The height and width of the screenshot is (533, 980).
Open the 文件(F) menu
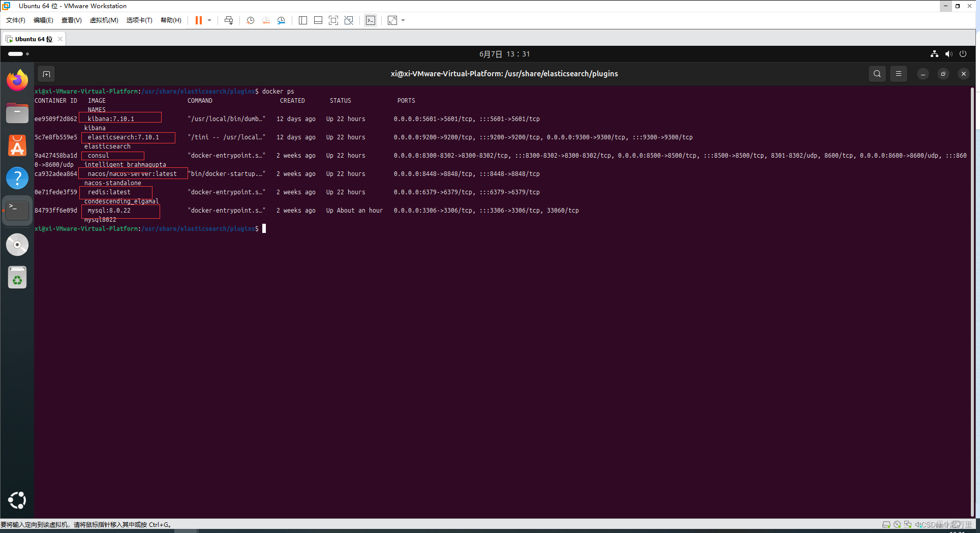16,20
